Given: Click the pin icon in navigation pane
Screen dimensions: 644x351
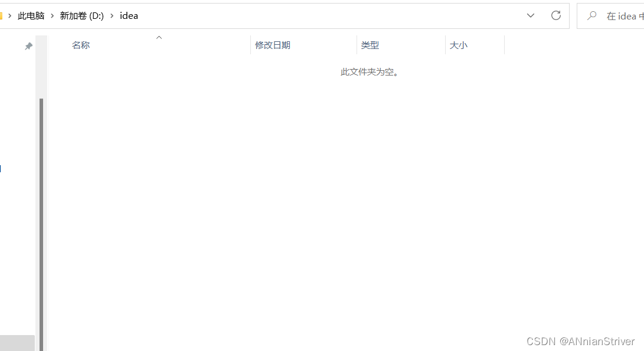Looking at the screenshot, I should 28,47.
